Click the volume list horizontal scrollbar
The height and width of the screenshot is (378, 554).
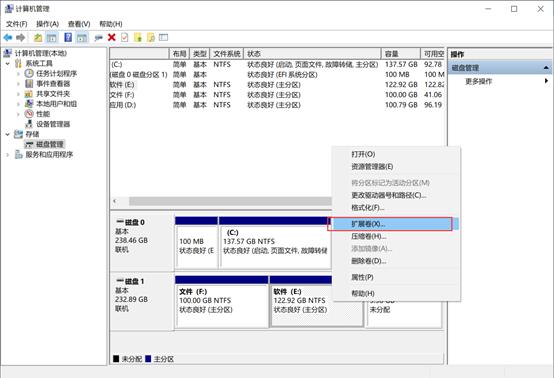point(230,201)
